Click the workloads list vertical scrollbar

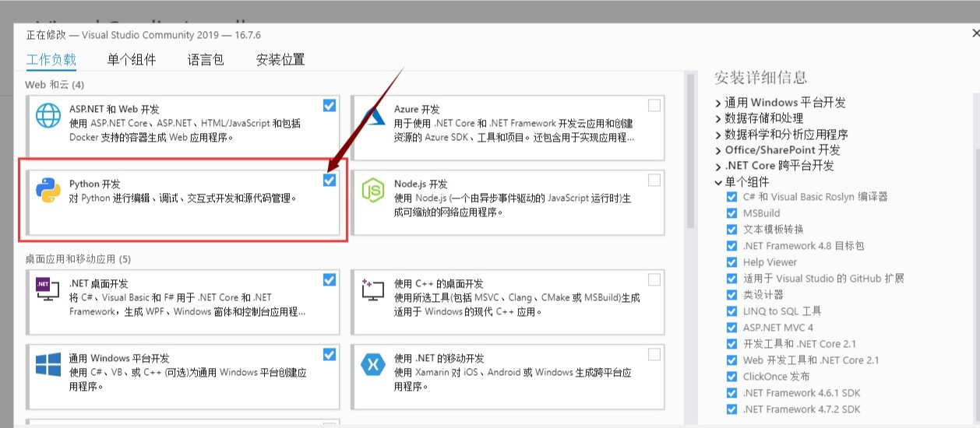coord(690,152)
